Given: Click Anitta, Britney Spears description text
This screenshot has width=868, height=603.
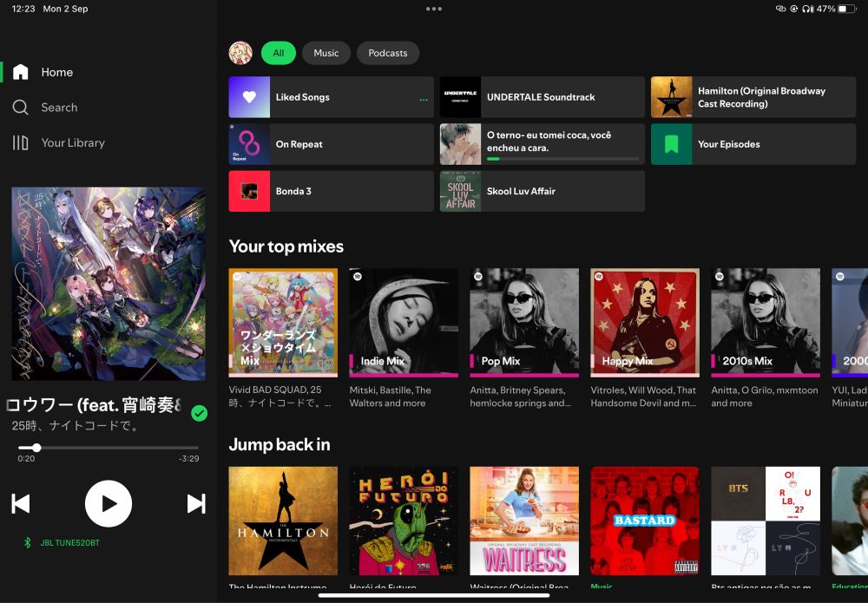Looking at the screenshot, I should (x=520, y=397).
